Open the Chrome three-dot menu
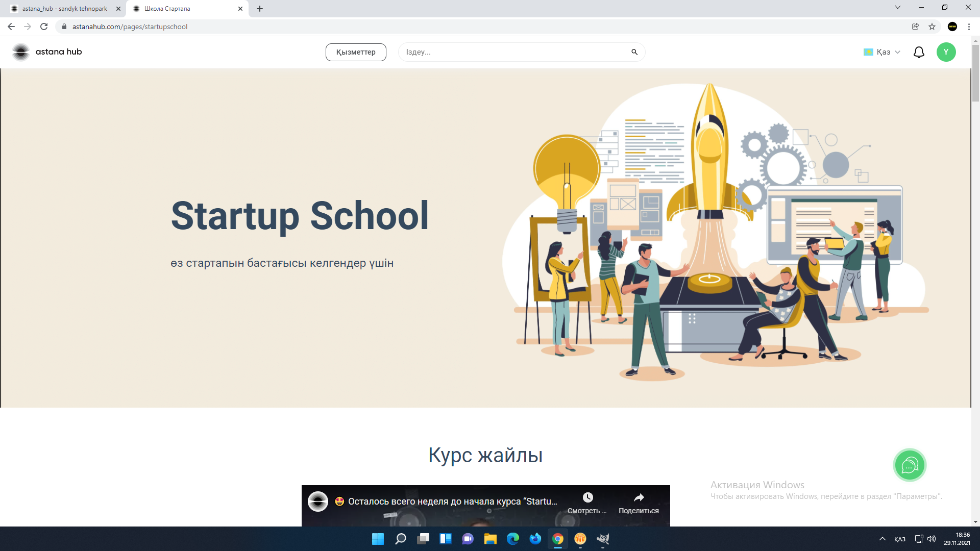Image resolution: width=980 pixels, height=551 pixels. (969, 27)
